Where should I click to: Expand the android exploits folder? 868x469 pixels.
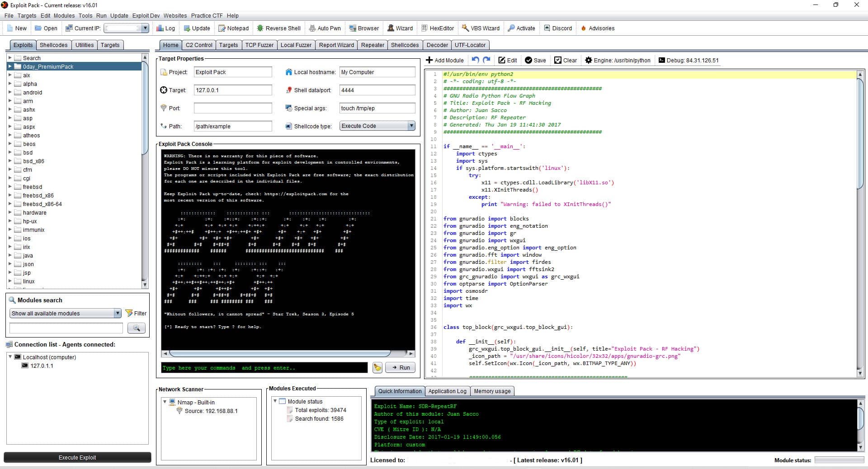click(10, 92)
